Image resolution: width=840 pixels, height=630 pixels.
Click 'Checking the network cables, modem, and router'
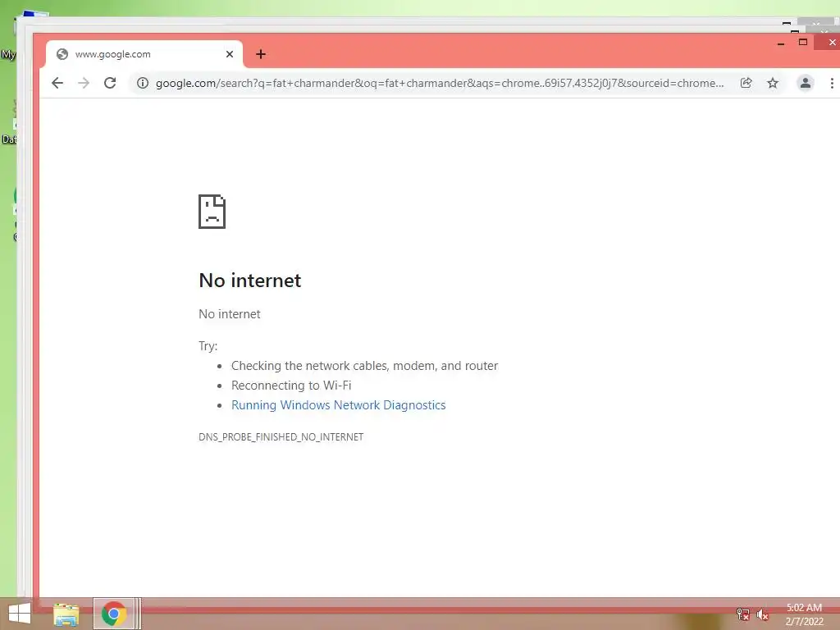364,366
